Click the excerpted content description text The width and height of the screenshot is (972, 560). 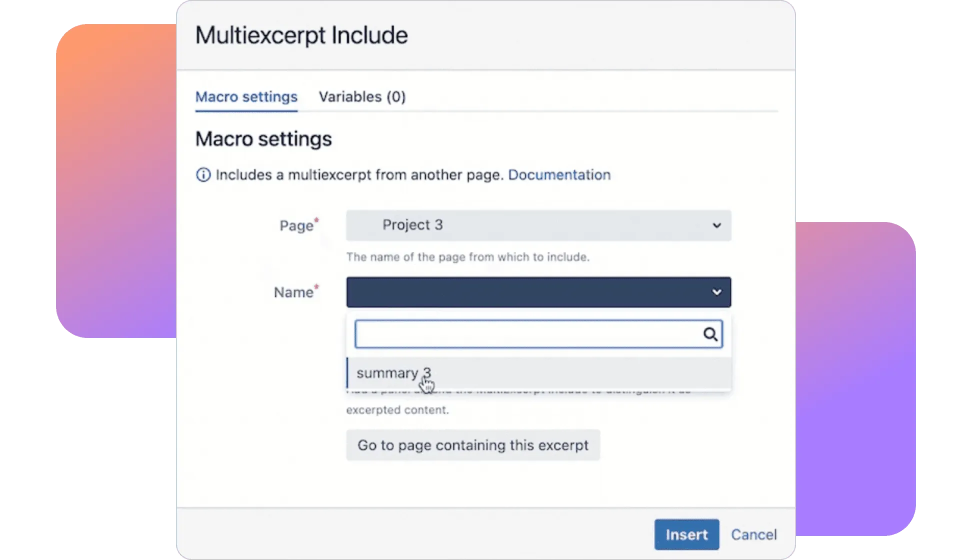[397, 410]
